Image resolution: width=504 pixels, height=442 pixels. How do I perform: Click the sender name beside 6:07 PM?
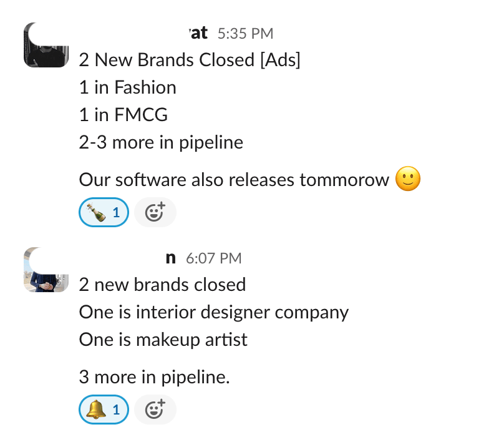click(170, 258)
